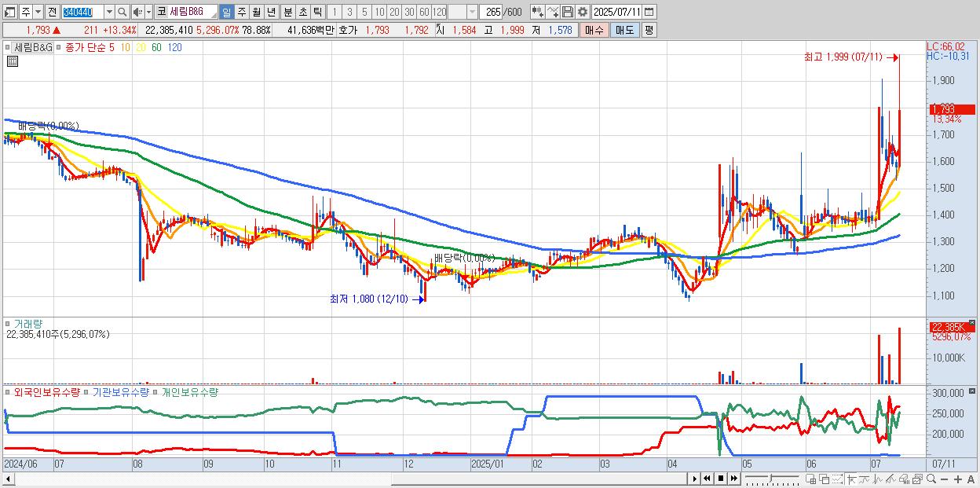Screen dimensions: 980x488
Task: Open the chart settings gear icon
Action: [582, 12]
